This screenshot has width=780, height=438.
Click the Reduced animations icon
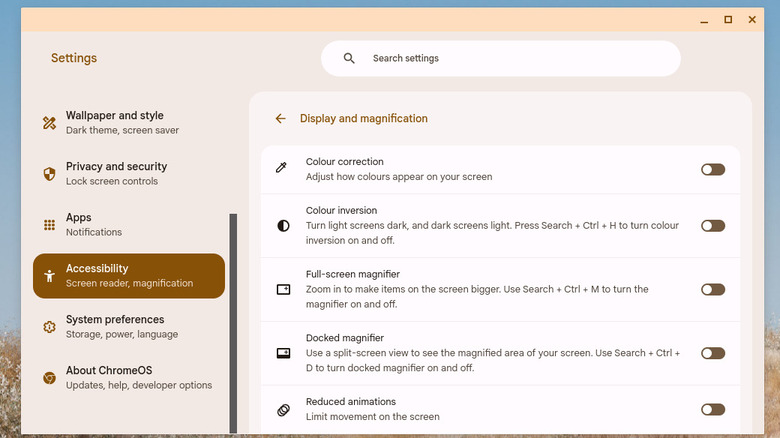[x=283, y=409]
